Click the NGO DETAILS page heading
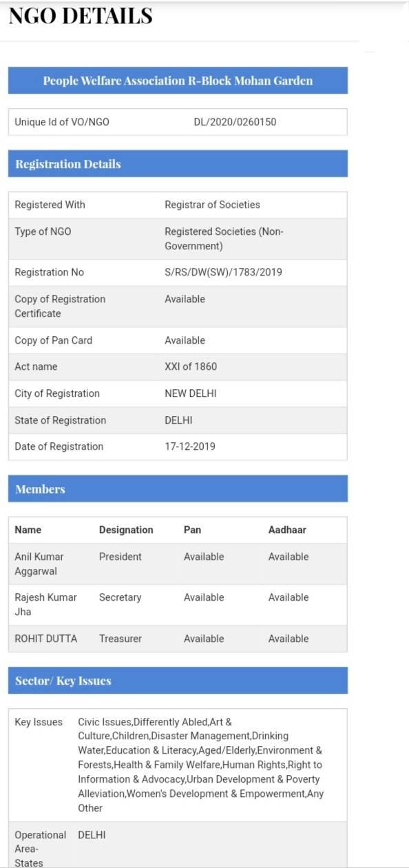 tap(81, 15)
